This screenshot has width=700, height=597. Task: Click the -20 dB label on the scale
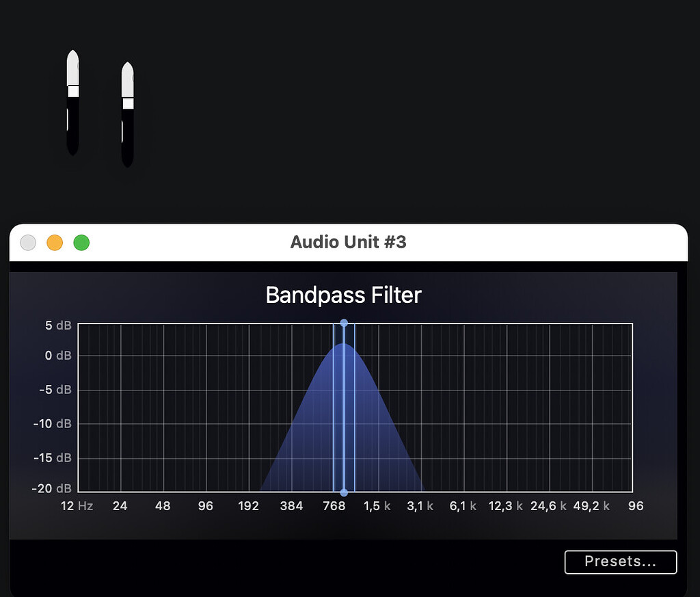point(51,488)
